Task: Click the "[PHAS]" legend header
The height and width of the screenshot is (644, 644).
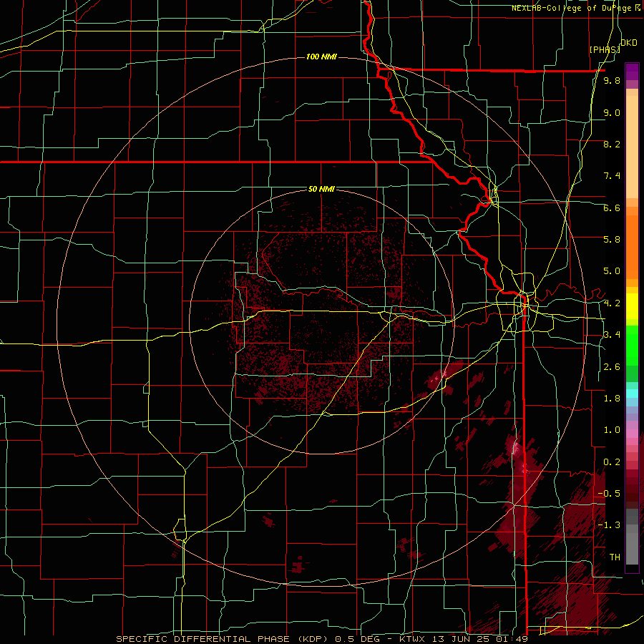Action: 605,49
